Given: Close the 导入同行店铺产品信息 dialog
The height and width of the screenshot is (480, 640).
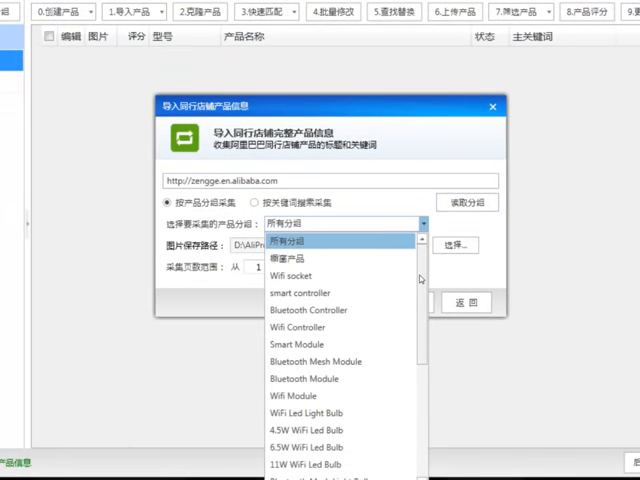Looking at the screenshot, I should coord(493,107).
